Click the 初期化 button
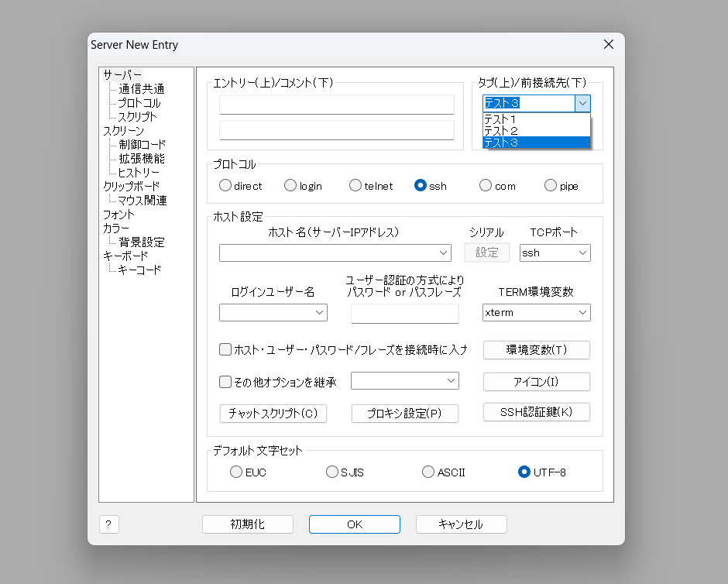Screen dimensions: 728x584 coord(247,524)
